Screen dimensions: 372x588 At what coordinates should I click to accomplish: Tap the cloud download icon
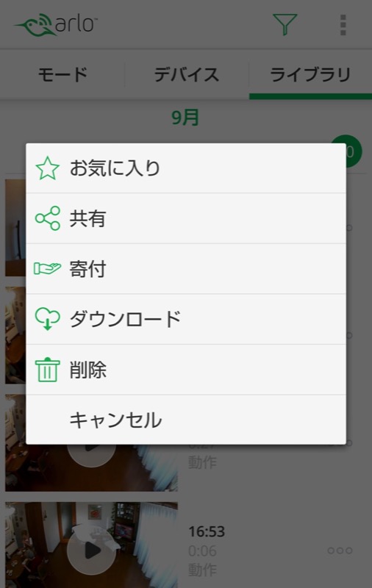click(47, 319)
